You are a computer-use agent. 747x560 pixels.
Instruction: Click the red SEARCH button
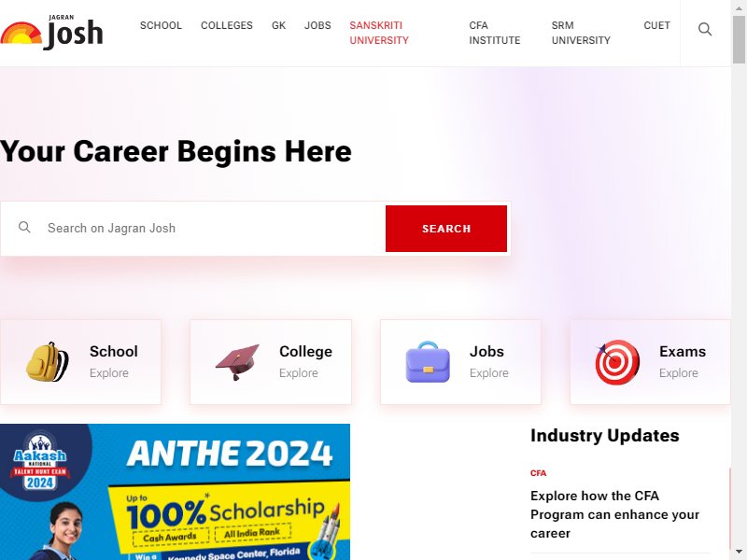click(x=446, y=229)
